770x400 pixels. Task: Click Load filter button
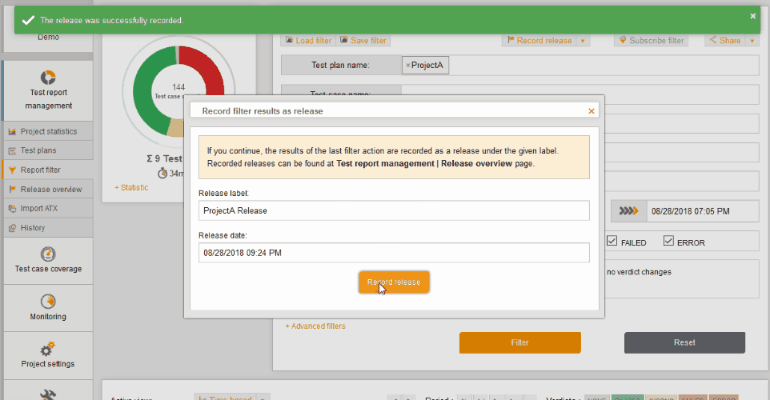308,40
